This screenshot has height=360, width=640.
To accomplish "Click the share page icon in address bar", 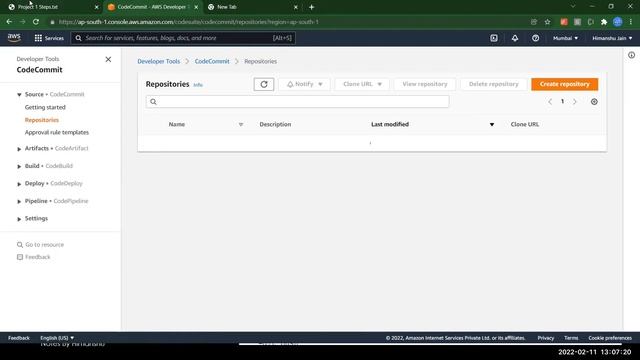I will (534, 22).
